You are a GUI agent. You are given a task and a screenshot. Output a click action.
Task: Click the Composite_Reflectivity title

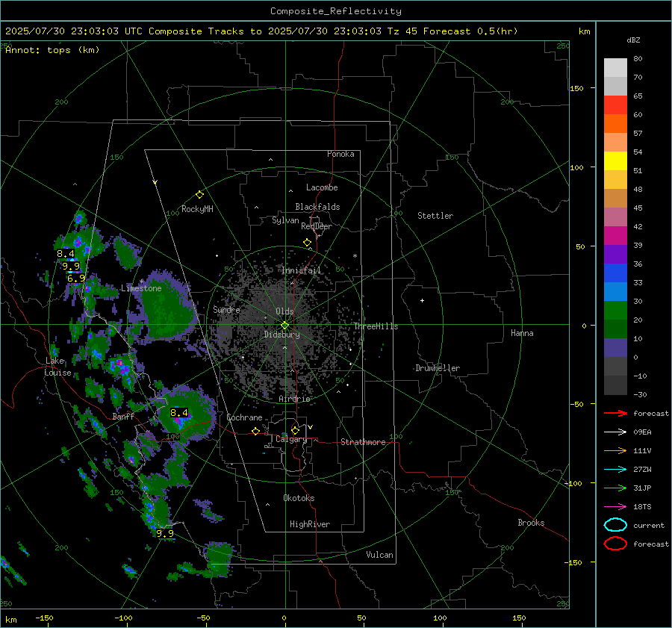tap(336, 11)
